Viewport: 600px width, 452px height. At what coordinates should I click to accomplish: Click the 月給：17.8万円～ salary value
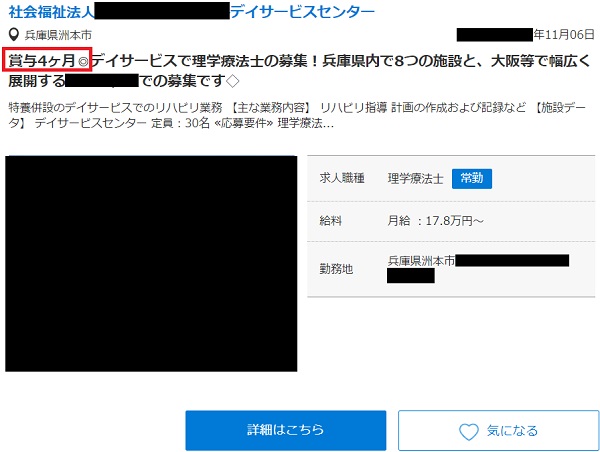click(435, 220)
